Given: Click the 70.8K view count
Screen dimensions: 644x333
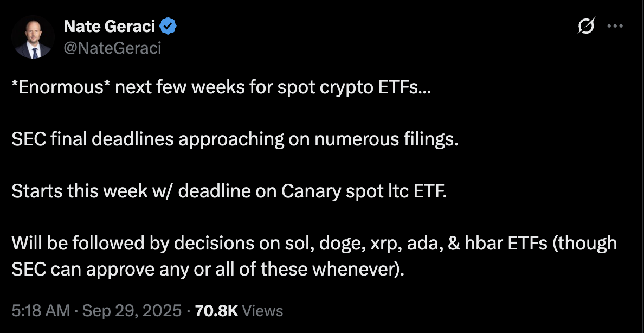Looking at the screenshot, I should coord(215,311).
